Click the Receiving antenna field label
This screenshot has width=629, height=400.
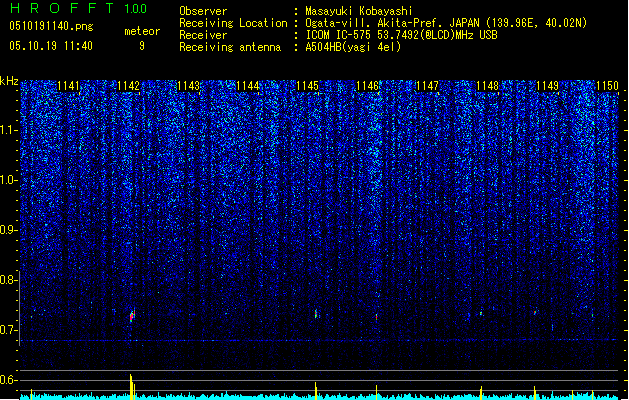pos(230,47)
